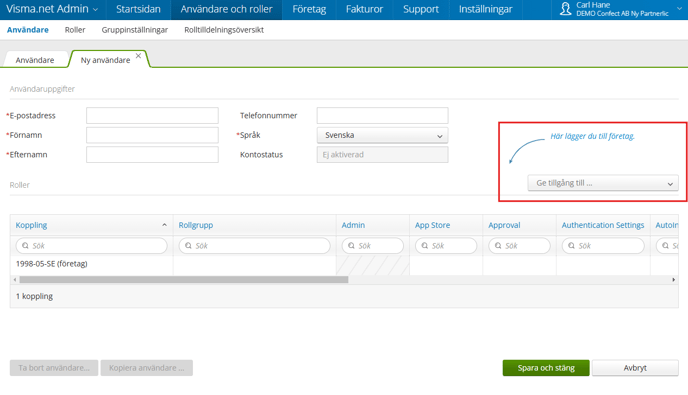This screenshot has width=688, height=395.
Task: Click the Avbryt button
Action: click(635, 368)
